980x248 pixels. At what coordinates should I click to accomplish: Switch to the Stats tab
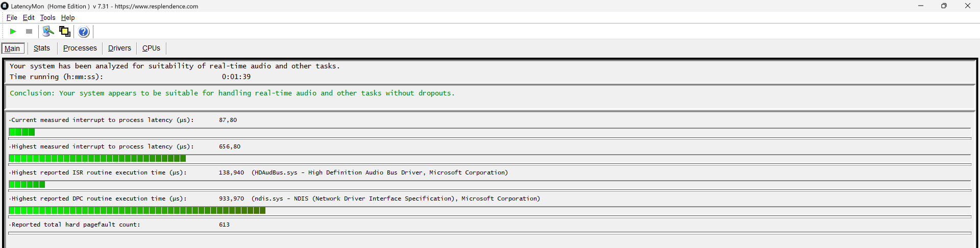(x=42, y=48)
